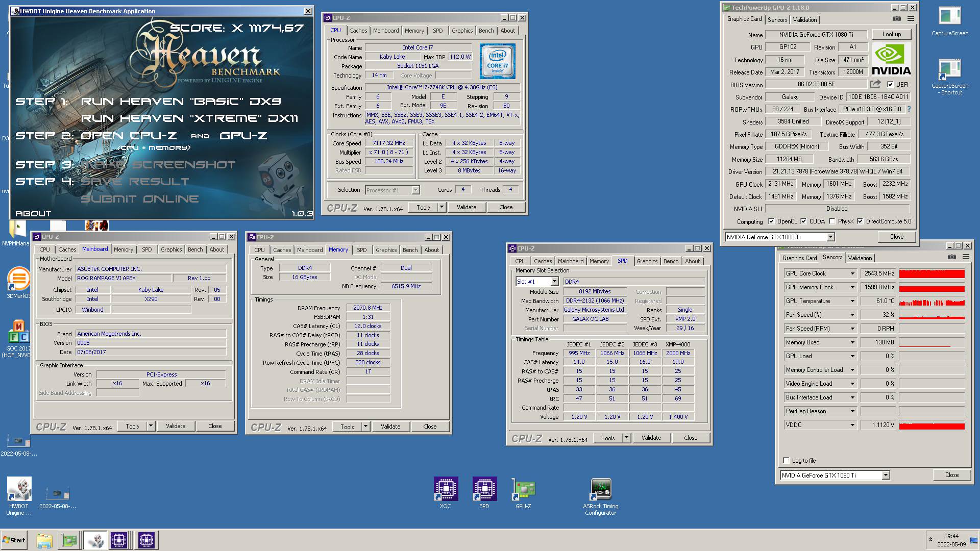This screenshot has width=980, height=551.
Task: Click the VDDC sensor graph
Action: pos(932,425)
